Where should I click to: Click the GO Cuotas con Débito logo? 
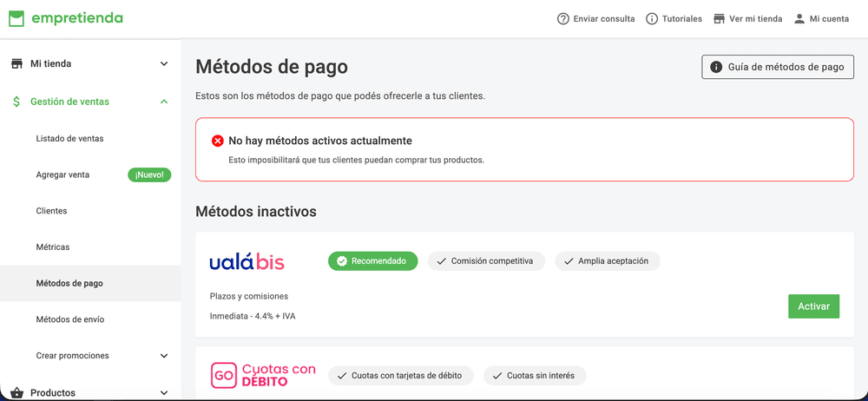pos(263,375)
